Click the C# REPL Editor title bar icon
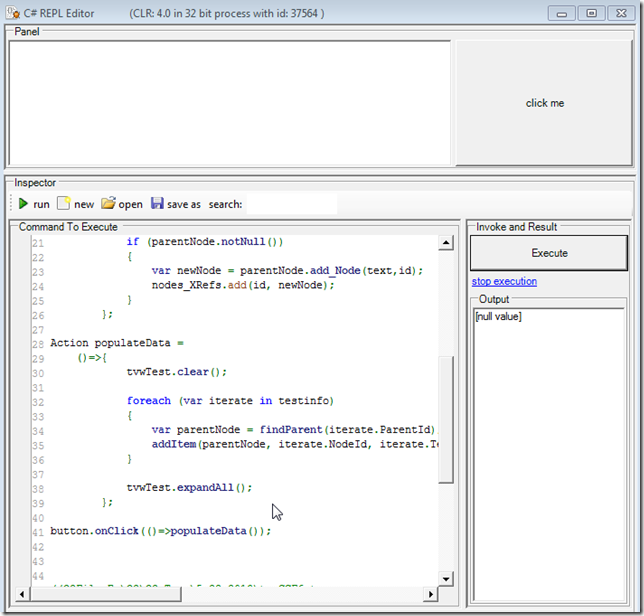644x616 pixels. pos(13,13)
